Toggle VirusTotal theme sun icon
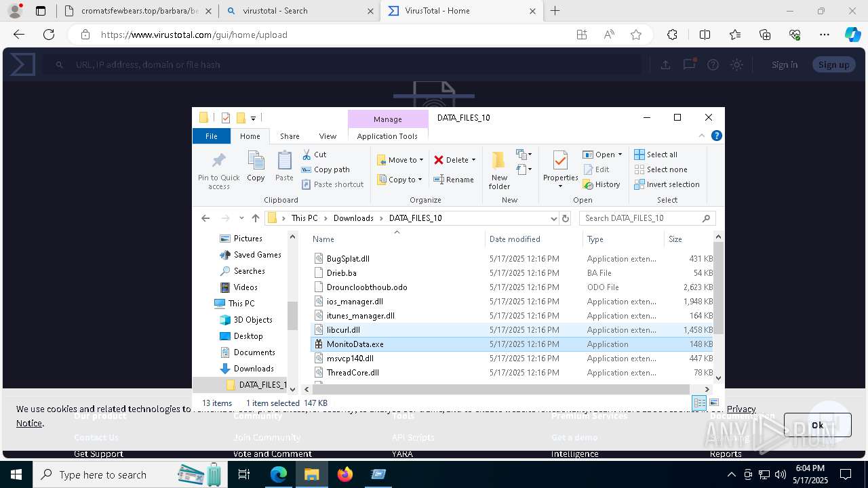Viewport: 868px width, 488px height. tap(736, 64)
